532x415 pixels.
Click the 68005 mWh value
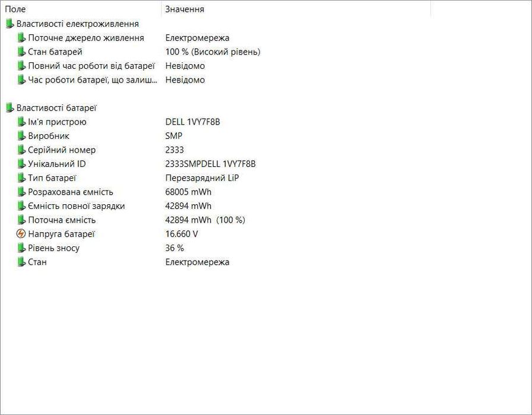click(188, 192)
